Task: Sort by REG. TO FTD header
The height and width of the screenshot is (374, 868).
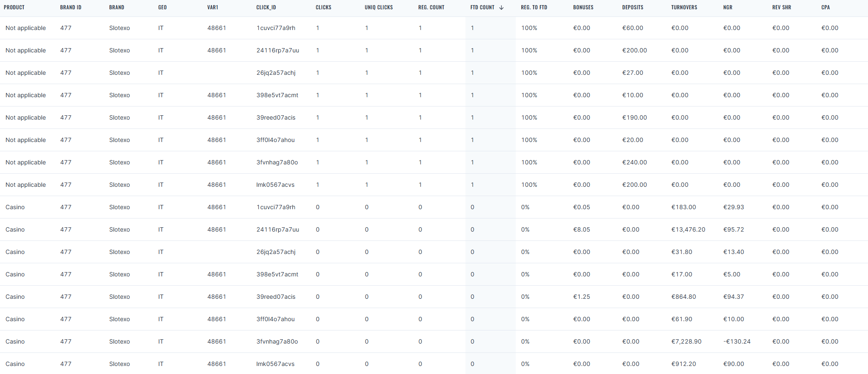Action: (x=534, y=8)
